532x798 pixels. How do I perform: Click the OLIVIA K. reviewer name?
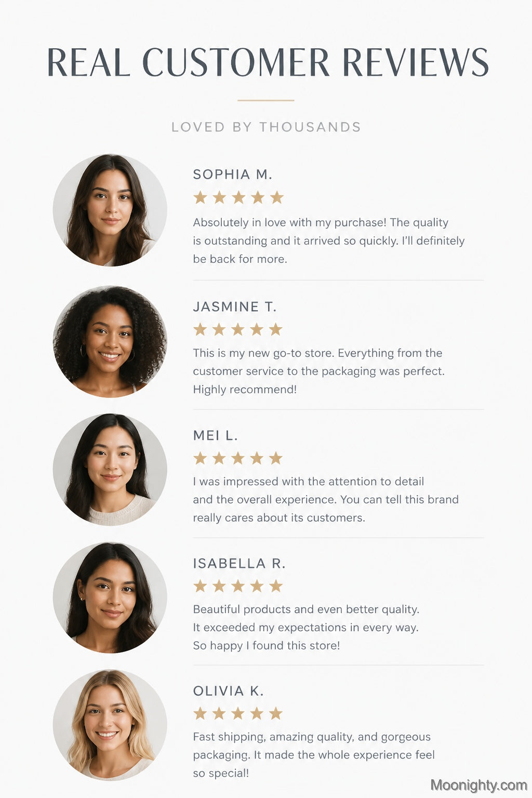[229, 691]
